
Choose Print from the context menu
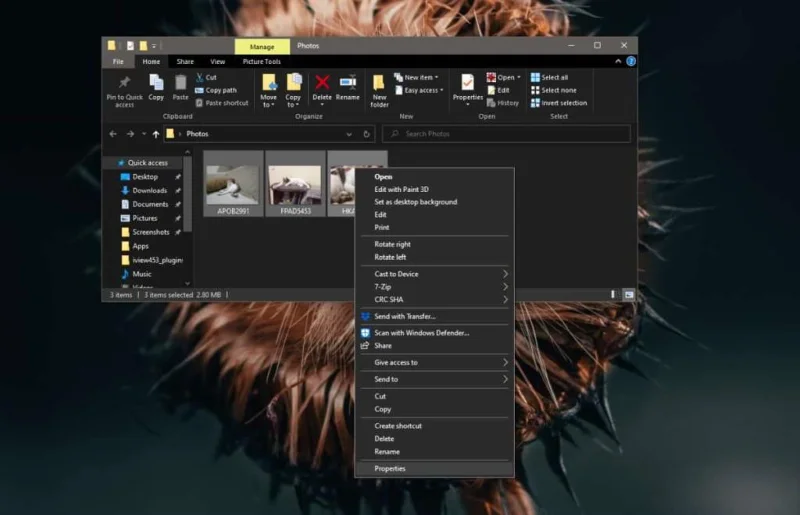point(435,228)
